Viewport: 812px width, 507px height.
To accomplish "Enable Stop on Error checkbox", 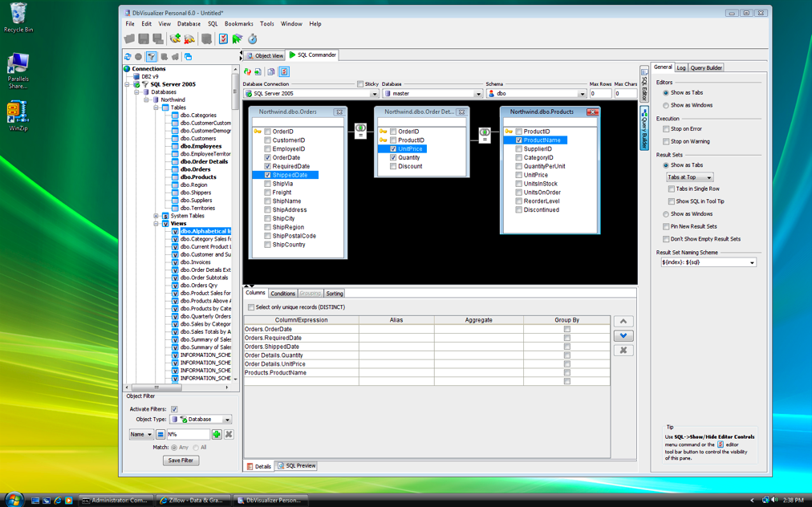I will pyautogui.click(x=666, y=129).
